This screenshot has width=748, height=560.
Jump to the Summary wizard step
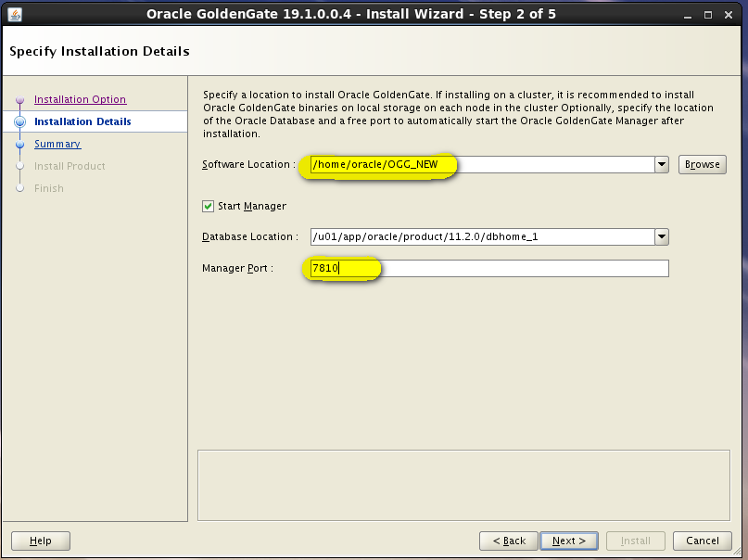click(x=57, y=144)
